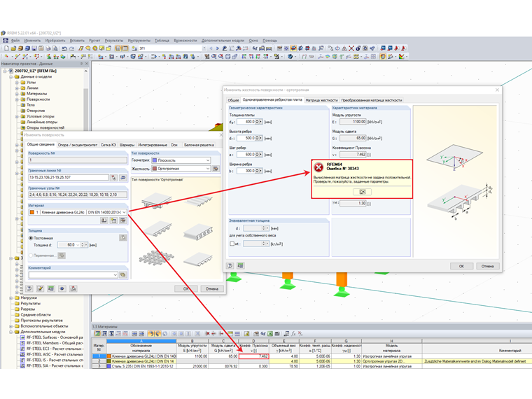The width and height of the screenshot is (532, 399).
Task: Click the Redo toolbar icon
Action: click(71, 48)
